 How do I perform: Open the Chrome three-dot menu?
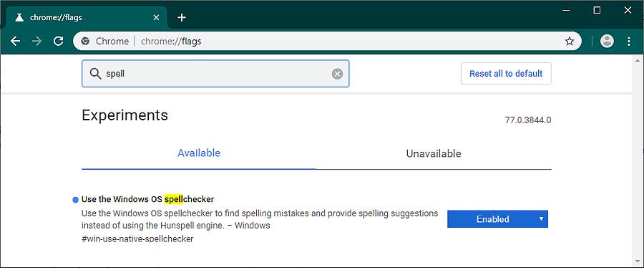tap(629, 41)
